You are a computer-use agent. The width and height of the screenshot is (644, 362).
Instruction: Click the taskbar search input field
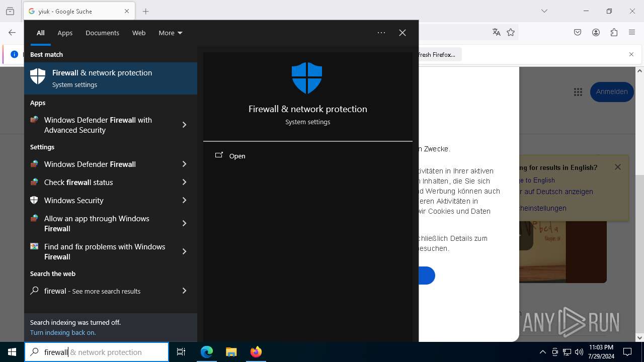pyautogui.click(x=97, y=352)
